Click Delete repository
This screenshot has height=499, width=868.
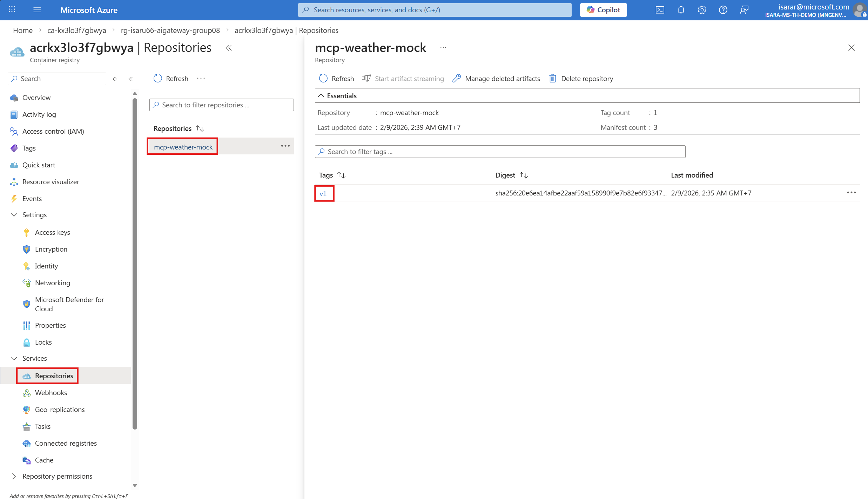tap(581, 79)
